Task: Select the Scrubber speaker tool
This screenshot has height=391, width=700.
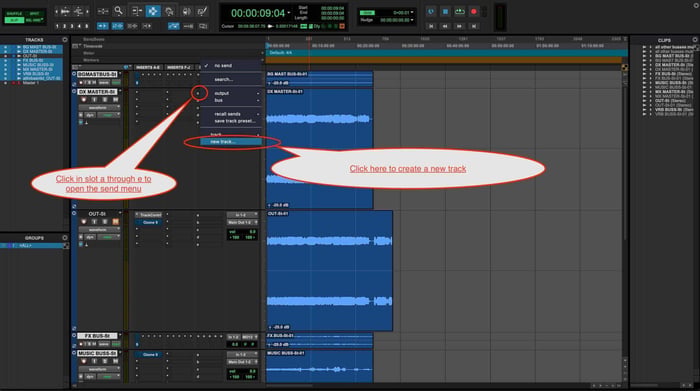Action: click(186, 11)
